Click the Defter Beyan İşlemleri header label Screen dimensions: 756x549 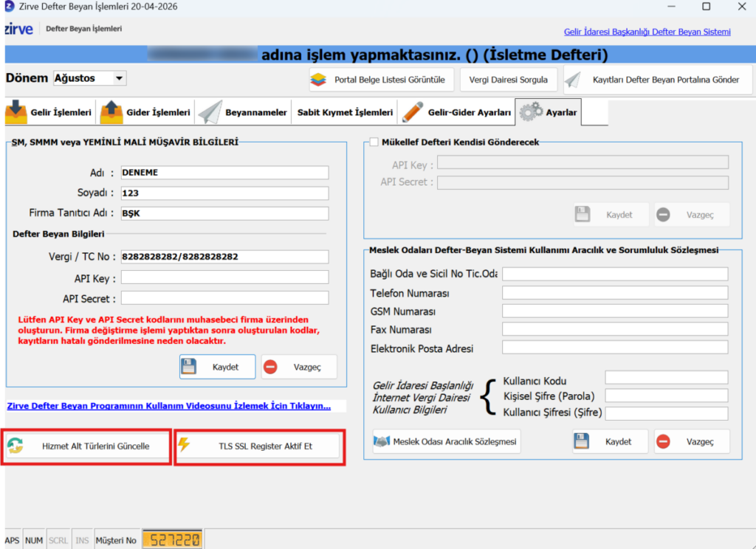tap(84, 29)
